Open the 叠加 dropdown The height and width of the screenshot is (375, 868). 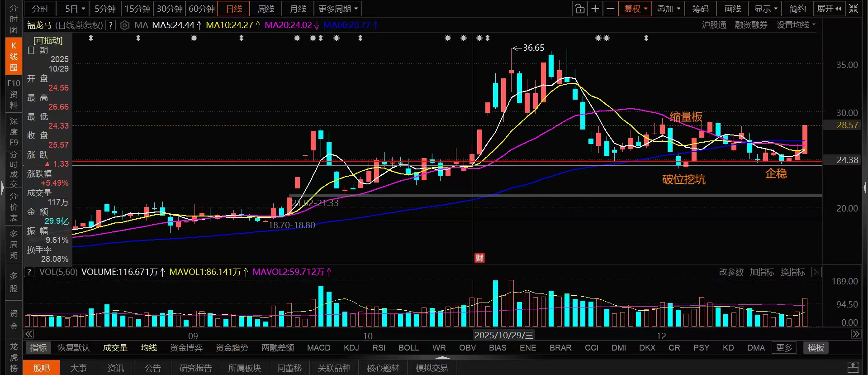coord(668,9)
